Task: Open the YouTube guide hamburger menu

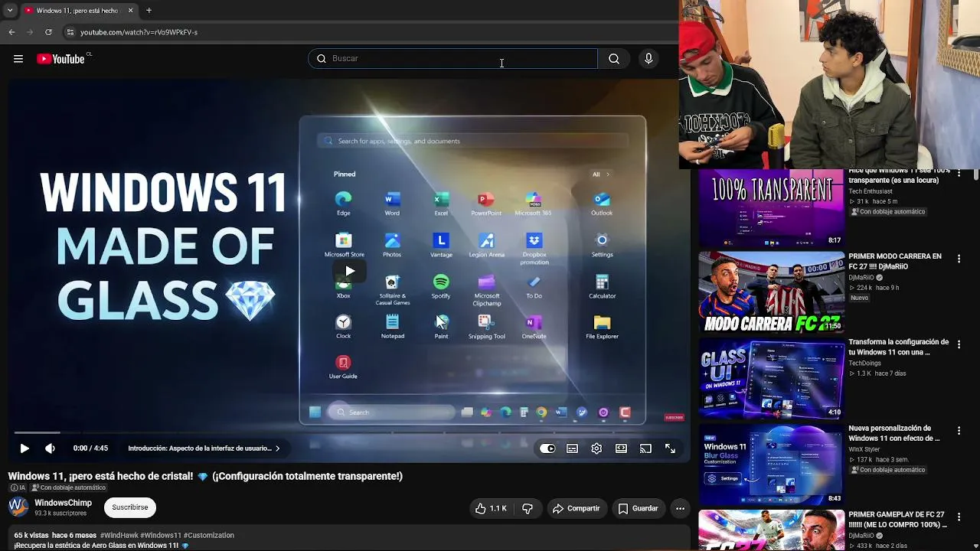Action: click(x=18, y=59)
